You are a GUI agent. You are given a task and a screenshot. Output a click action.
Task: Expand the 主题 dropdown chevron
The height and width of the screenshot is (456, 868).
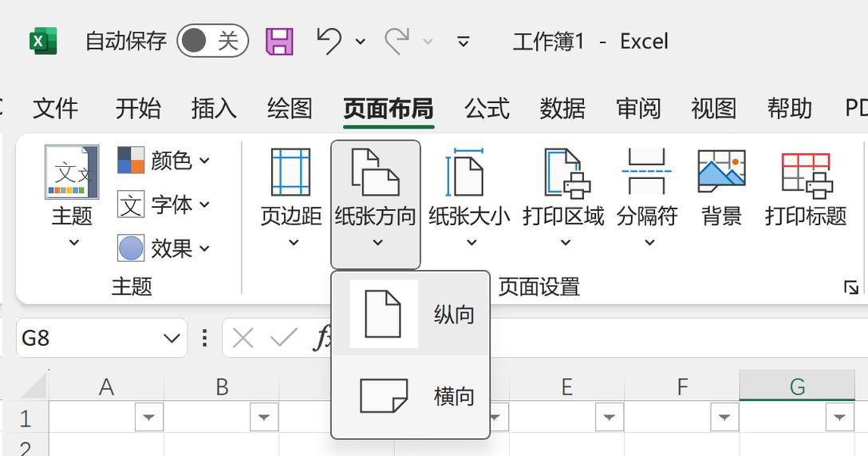click(x=73, y=242)
